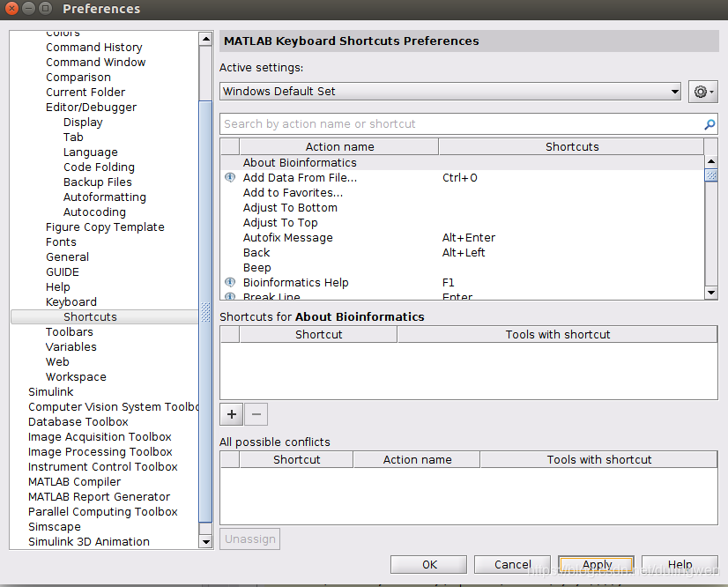Open Toolbars preferences

[x=69, y=332]
